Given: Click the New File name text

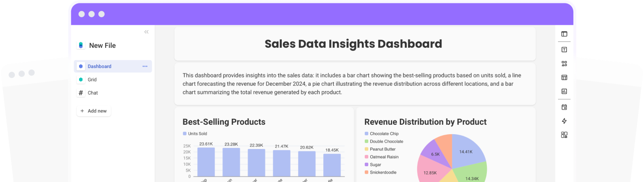Looking at the screenshot, I should point(102,45).
